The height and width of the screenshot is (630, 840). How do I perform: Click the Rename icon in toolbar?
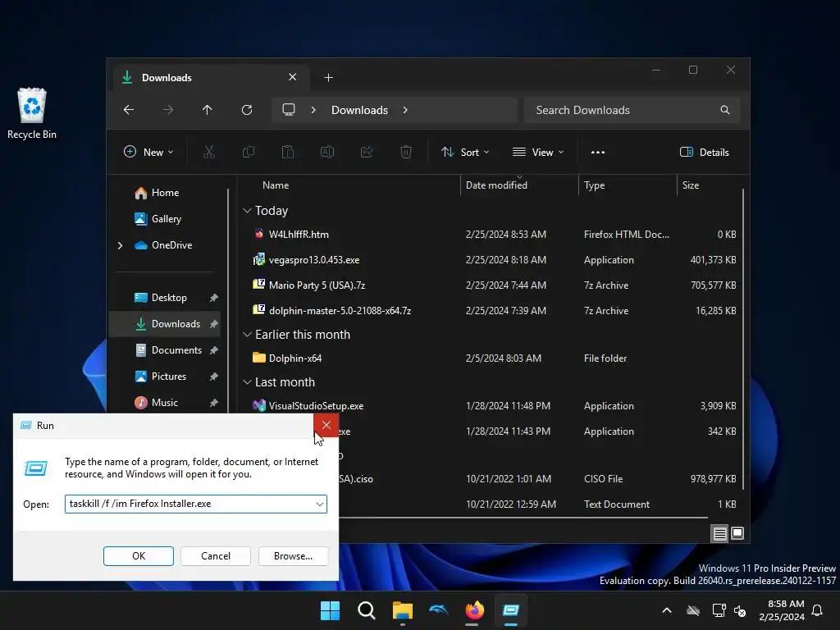click(327, 152)
